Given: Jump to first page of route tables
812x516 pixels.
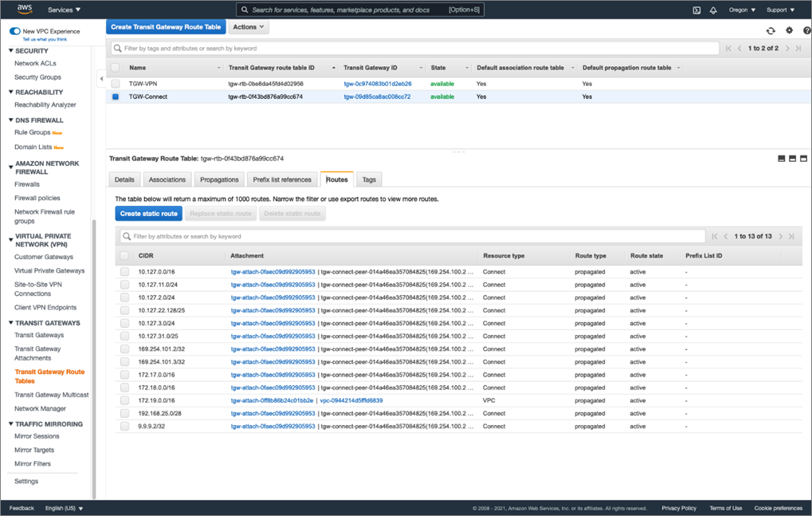Looking at the screenshot, I should [728, 48].
